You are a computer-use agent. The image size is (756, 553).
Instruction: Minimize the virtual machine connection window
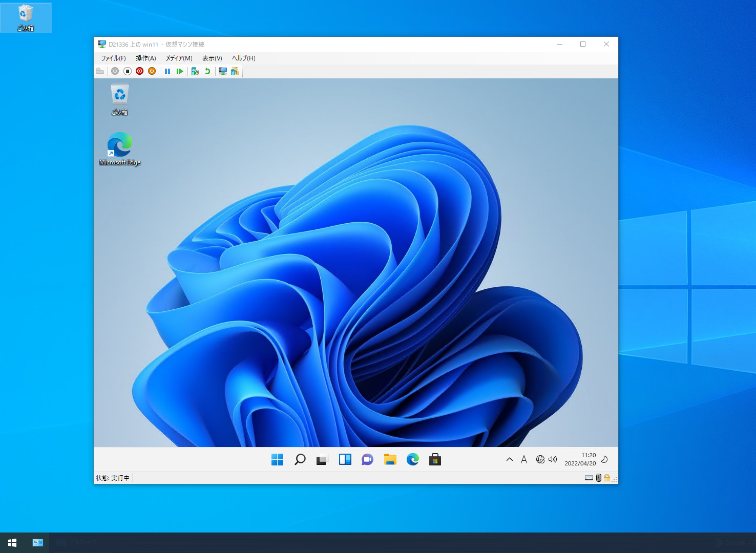coord(560,44)
